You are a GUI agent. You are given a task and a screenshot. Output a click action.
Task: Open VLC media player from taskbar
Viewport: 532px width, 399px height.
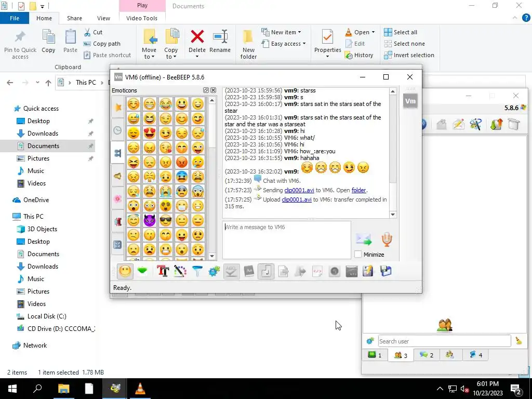(x=140, y=389)
